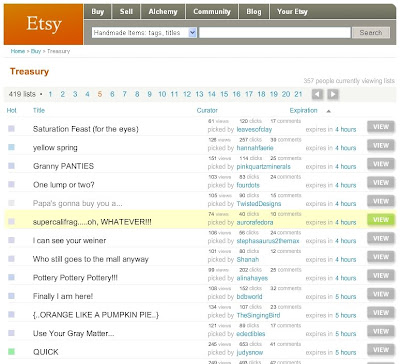This screenshot has height=364, width=400.
Task: Go to page 15 of lists
Action: pos(224,94)
